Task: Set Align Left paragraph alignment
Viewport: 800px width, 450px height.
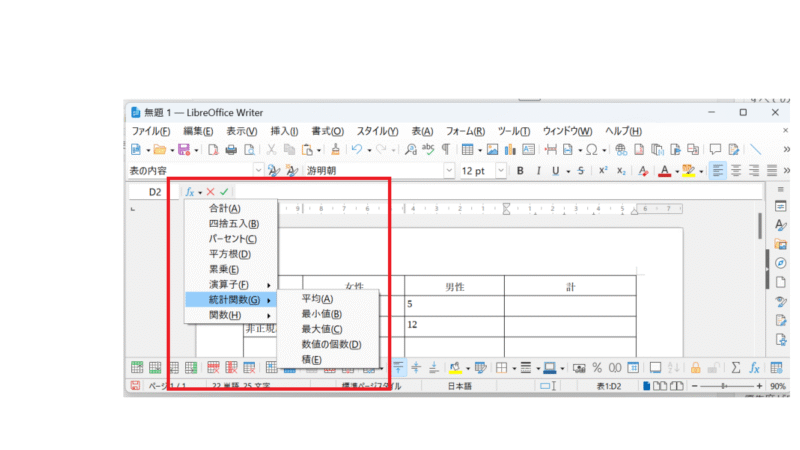Action: pyautogui.click(x=717, y=171)
